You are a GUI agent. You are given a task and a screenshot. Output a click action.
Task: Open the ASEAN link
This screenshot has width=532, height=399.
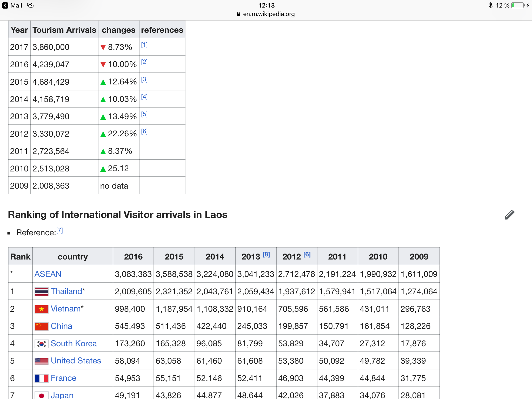click(x=48, y=274)
